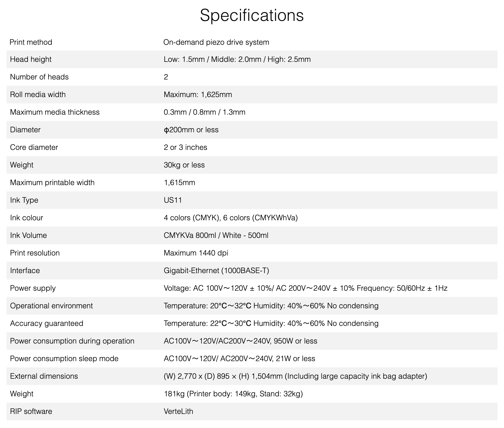Click the φ200mm or less value
Screen dimensions: 504x428
(x=191, y=130)
